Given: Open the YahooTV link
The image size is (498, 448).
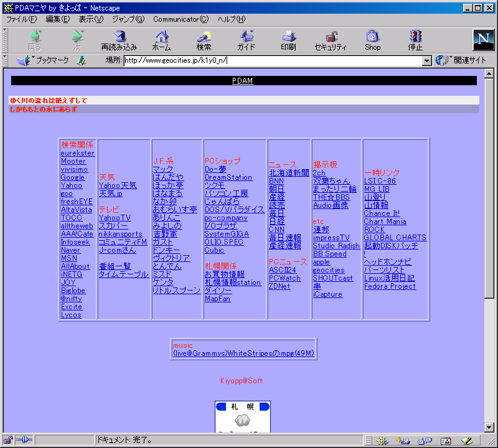Looking at the screenshot, I should 115,218.
